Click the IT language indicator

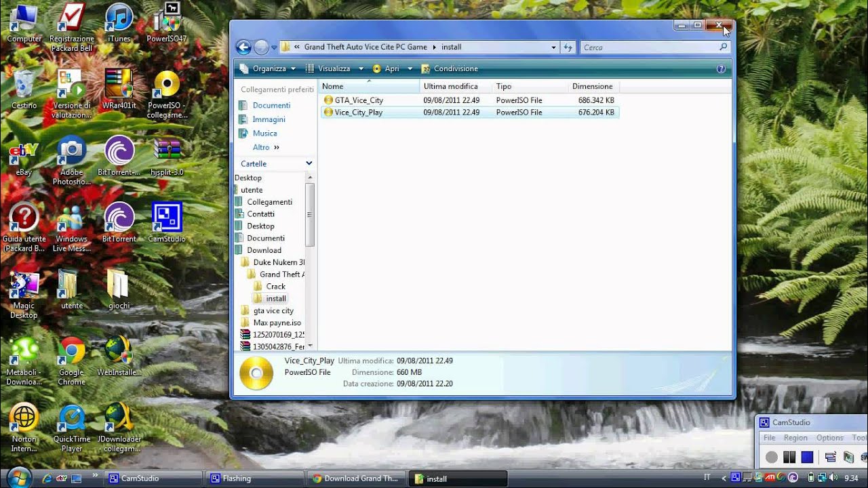(707, 478)
